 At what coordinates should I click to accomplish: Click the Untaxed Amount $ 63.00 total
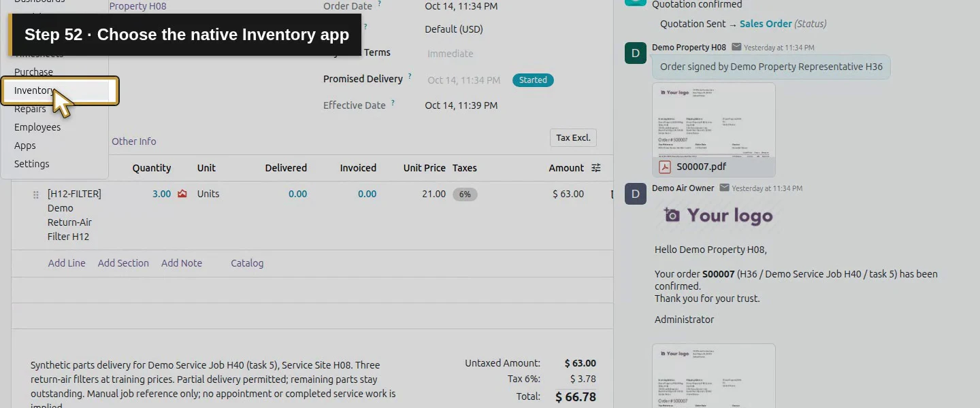(581, 363)
